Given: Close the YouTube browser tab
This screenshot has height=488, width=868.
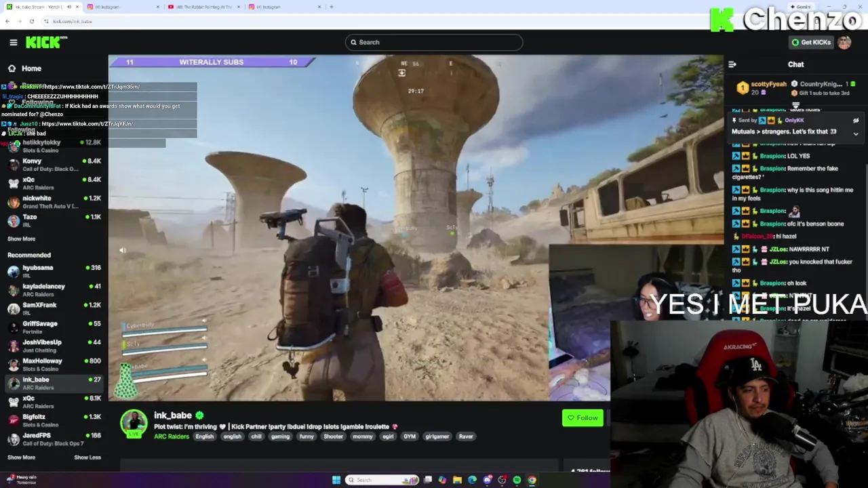Looking at the screenshot, I should point(239,7).
